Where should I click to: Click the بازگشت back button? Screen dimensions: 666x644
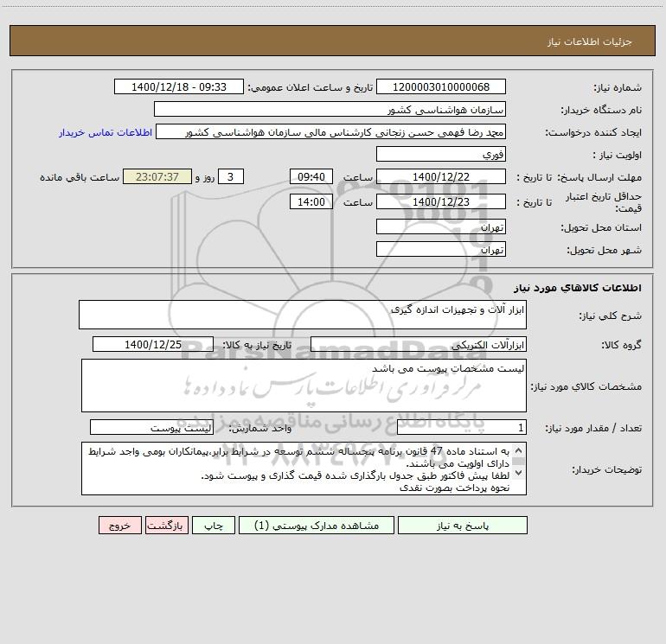(166, 526)
